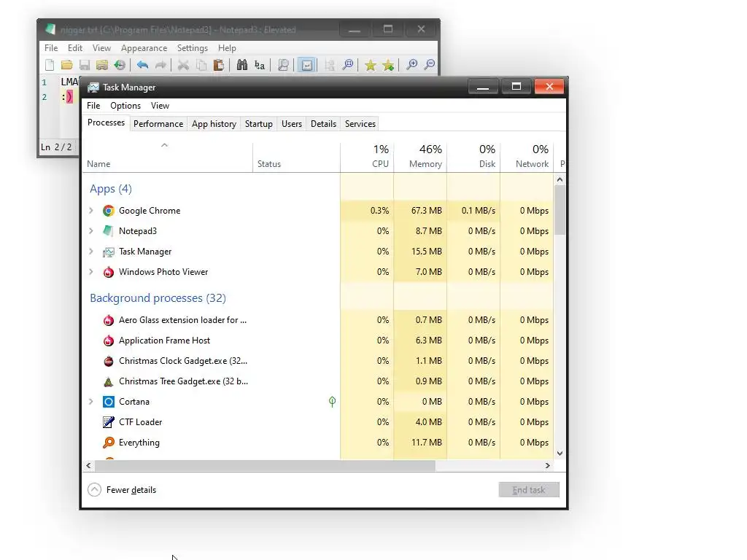Click the Status column header
Image resolution: width=747 pixels, height=560 pixels.
(x=296, y=157)
